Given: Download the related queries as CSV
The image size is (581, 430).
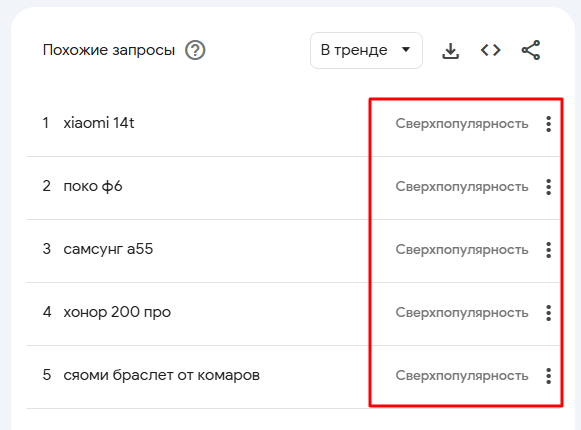Looking at the screenshot, I should pos(450,50).
